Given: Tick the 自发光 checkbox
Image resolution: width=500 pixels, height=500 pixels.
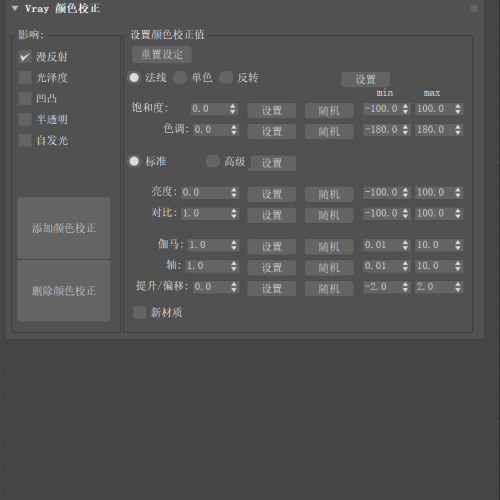Looking at the screenshot, I should pyautogui.click(x=25, y=140).
